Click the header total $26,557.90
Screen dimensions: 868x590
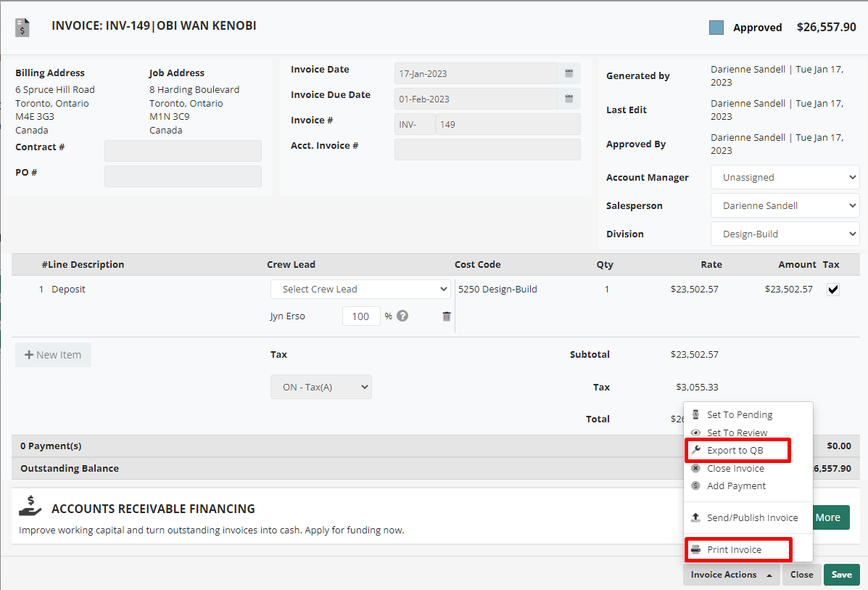click(826, 27)
